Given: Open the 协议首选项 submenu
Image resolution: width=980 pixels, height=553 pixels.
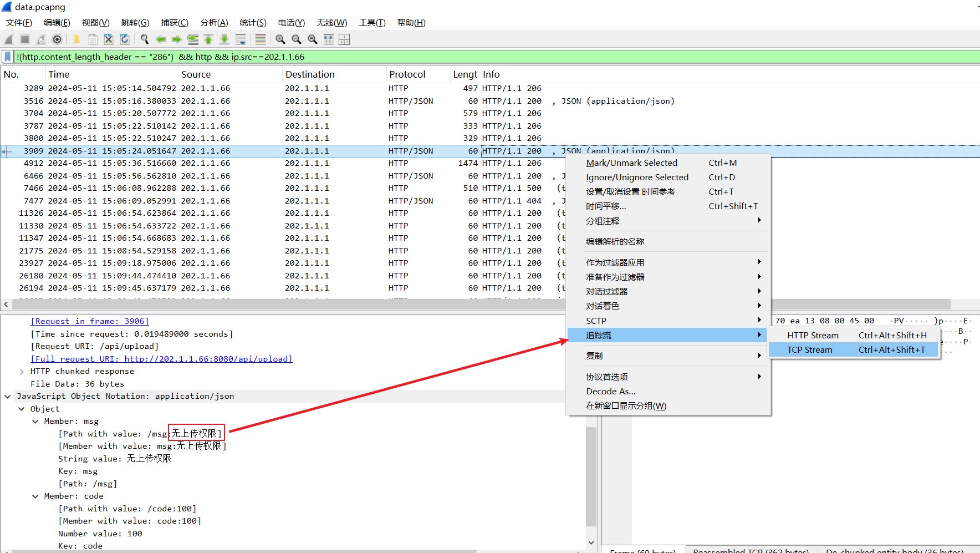Looking at the screenshot, I should click(668, 377).
